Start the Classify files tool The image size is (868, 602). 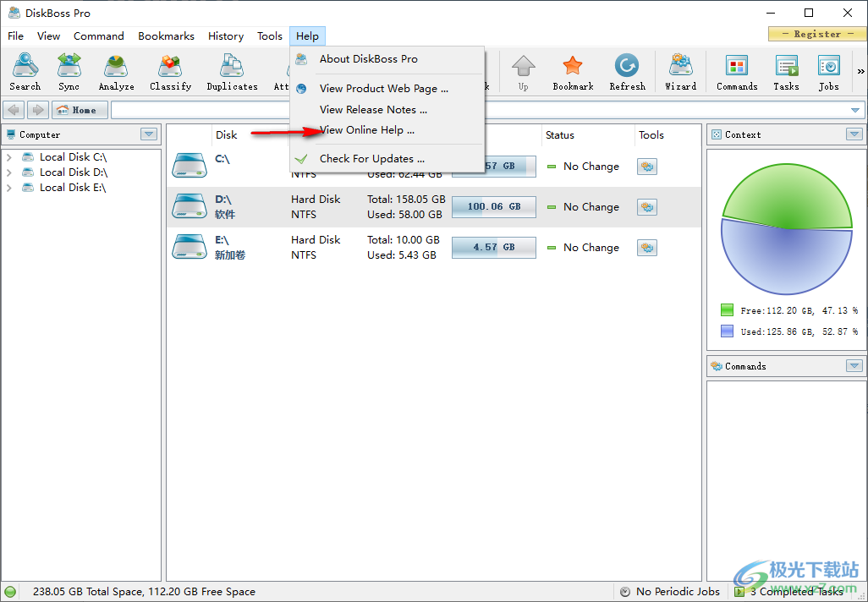coord(171,71)
